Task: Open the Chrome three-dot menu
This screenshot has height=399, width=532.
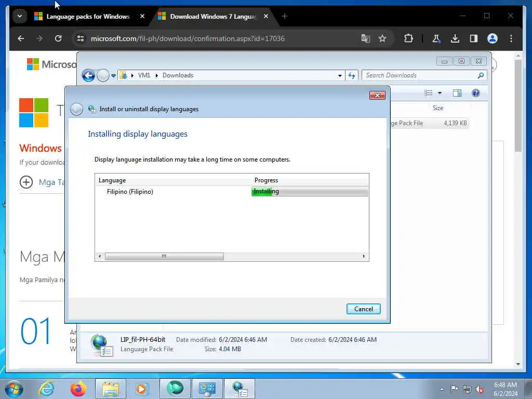Action: 511,38
